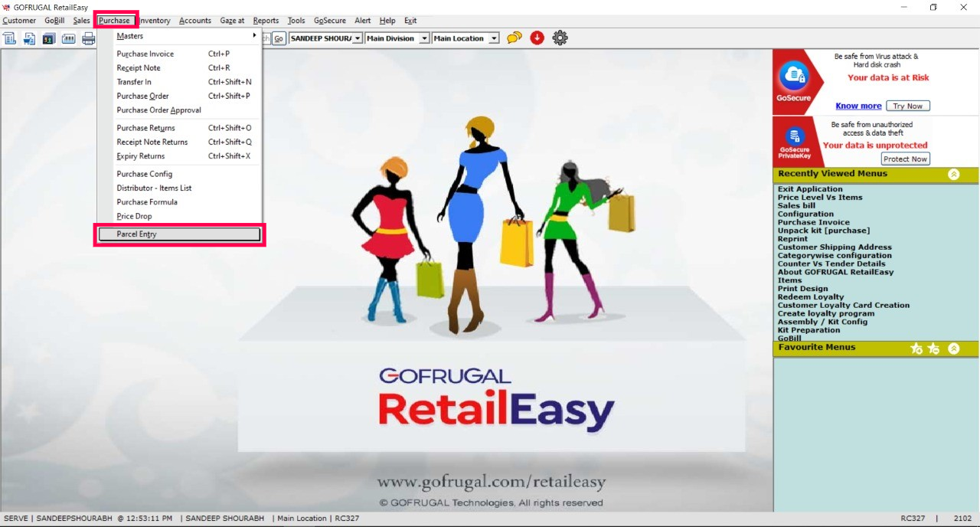Open recent item Kit Preparation
980x527 pixels.
pos(808,330)
